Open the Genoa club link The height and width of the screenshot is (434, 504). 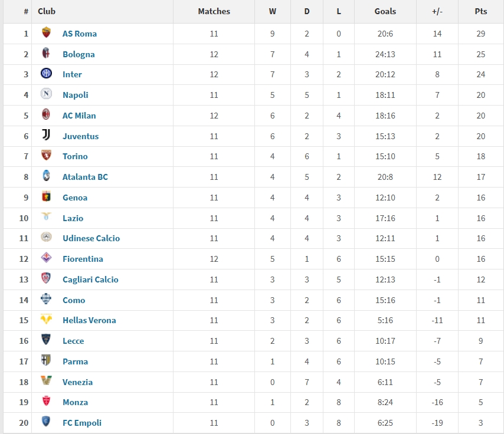75,198
